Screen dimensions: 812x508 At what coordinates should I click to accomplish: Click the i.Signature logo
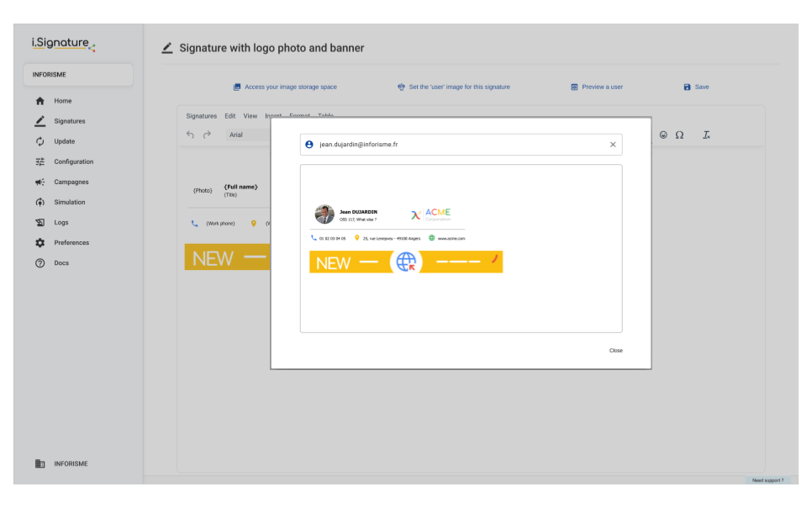pyautogui.click(x=64, y=44)
